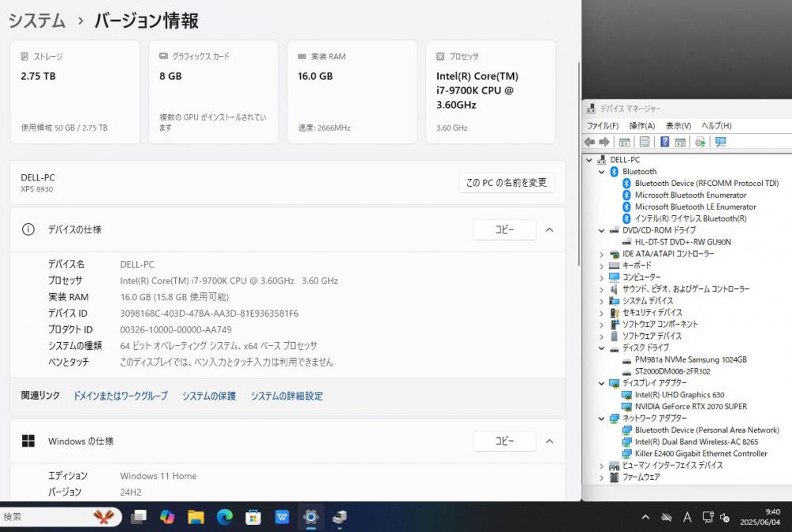Open the 操作(A) menu in Device Manager
The width and height of the screenshot is (792, 532).
(642, 126)
